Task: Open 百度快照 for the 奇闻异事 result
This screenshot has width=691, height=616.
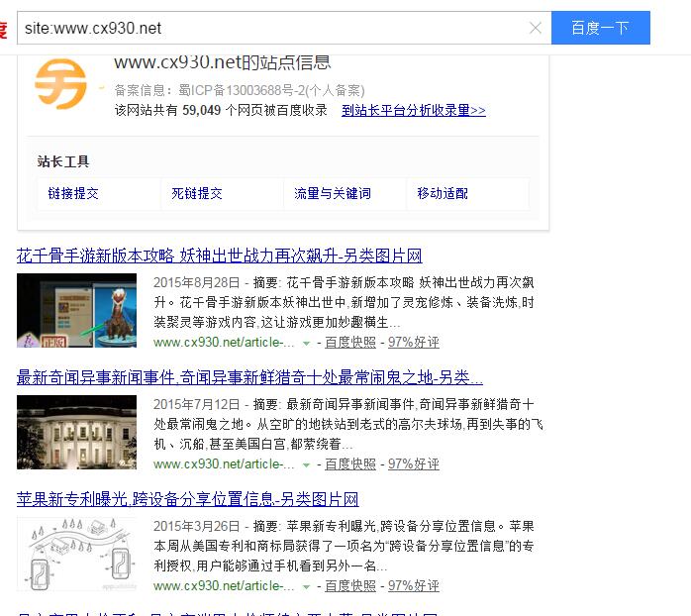Action: 350,463
